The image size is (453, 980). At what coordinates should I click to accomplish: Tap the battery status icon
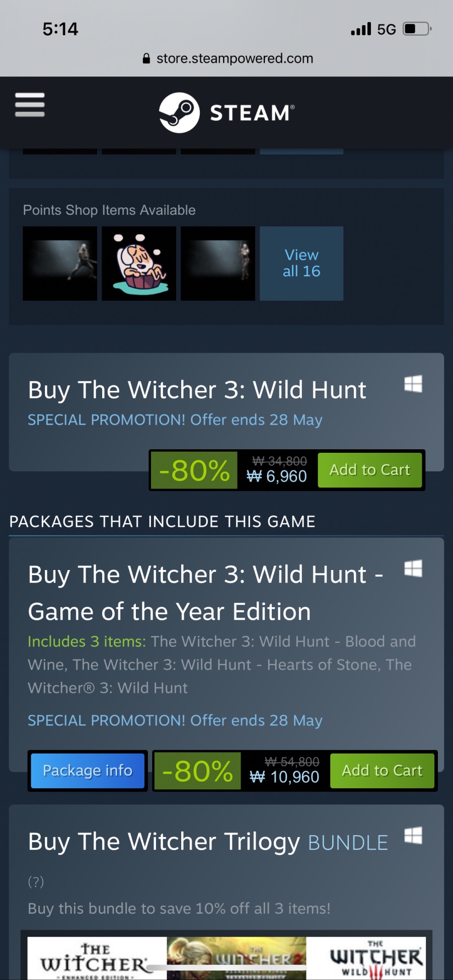[x=417, y=29]
